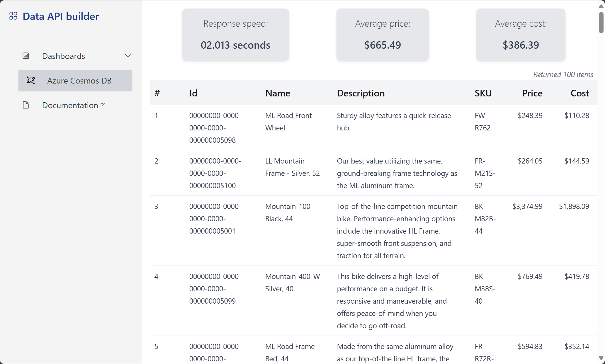Image resolution: width=605 pixels, height=364 pixels.
Task: Open the Documentation link
Action: tap(70, 105)
